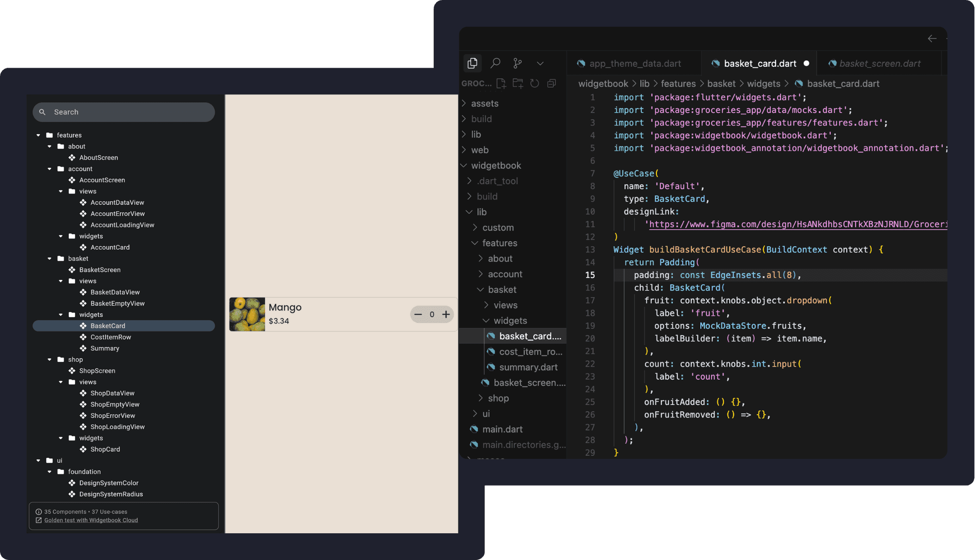
Task: Click the New Folder icon in the explorer
Action: coord(518,83)
